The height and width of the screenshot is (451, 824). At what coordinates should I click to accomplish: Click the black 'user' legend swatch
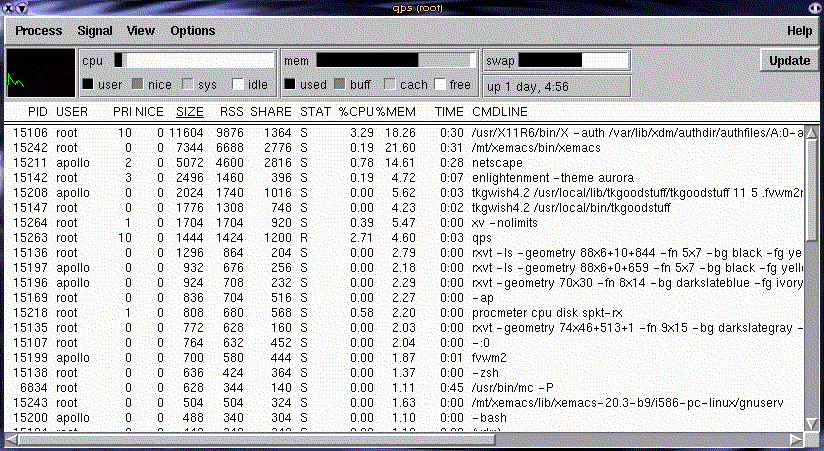89,85
